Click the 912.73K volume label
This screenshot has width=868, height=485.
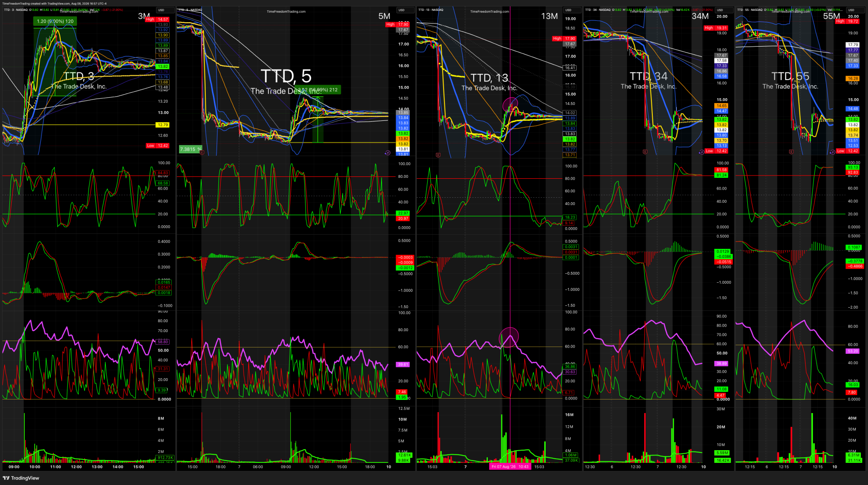[x=165, y=458]
